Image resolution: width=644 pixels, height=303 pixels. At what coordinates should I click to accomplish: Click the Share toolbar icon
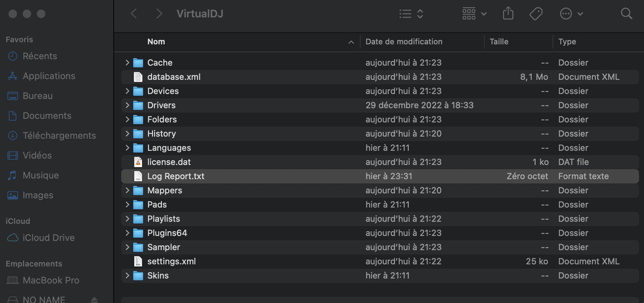508,13
